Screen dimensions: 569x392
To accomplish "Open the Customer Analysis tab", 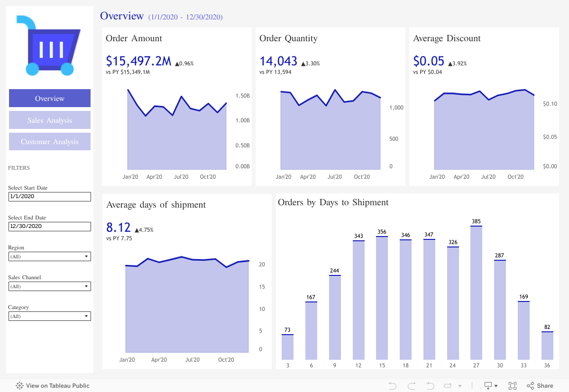I will [49, 142].
